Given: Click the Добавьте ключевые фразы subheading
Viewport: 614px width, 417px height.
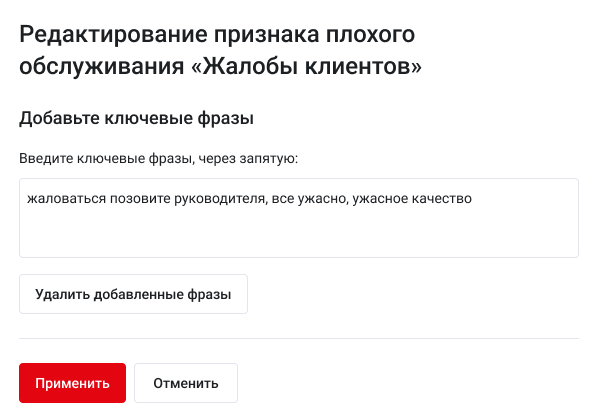Looking at the screenshot, I should coord(136,119).
